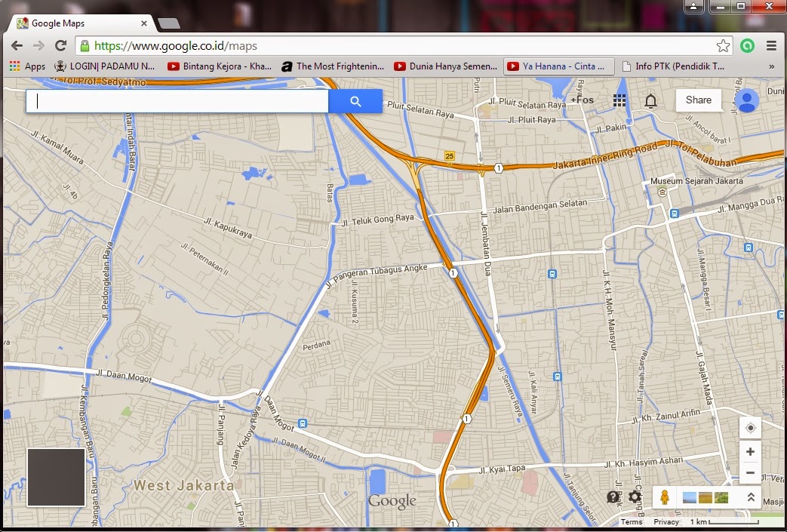The height and width of the screenshot is (532, 787).
Task: Click the Earth view dark thumbnail
Action: click(x=56, y=478)
